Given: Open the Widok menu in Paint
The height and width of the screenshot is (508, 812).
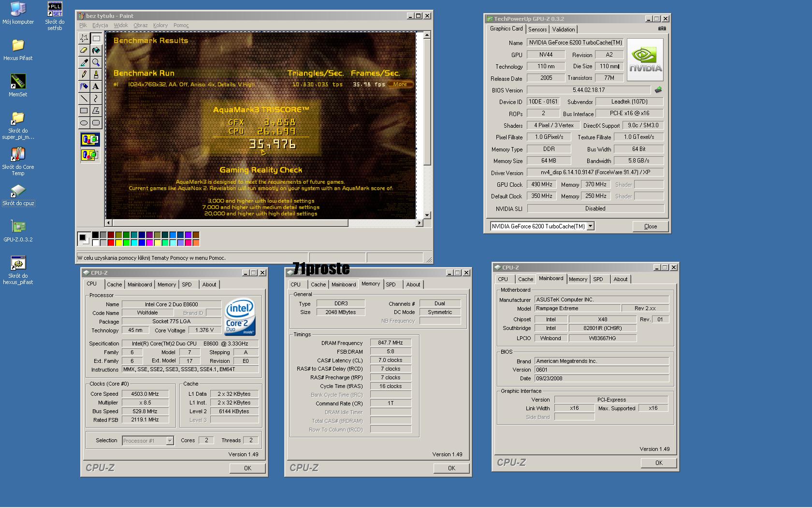Looking at the screenshot, I should (121, 25).
